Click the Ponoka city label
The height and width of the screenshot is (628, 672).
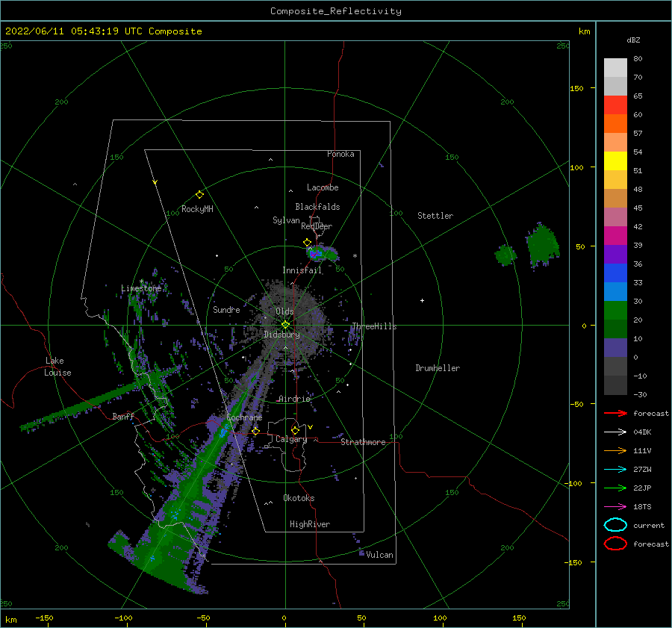click(340, 154)
